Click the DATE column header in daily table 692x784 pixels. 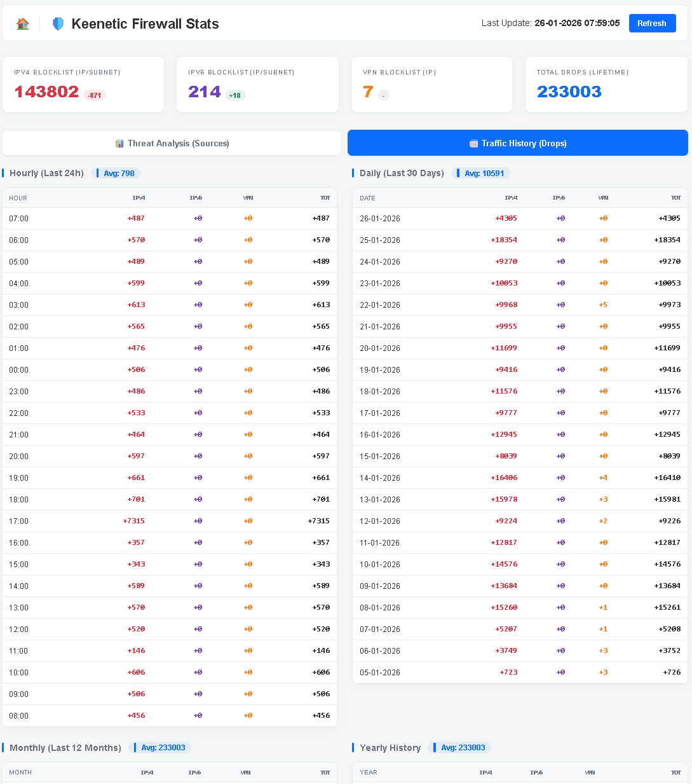pos(367,198)
